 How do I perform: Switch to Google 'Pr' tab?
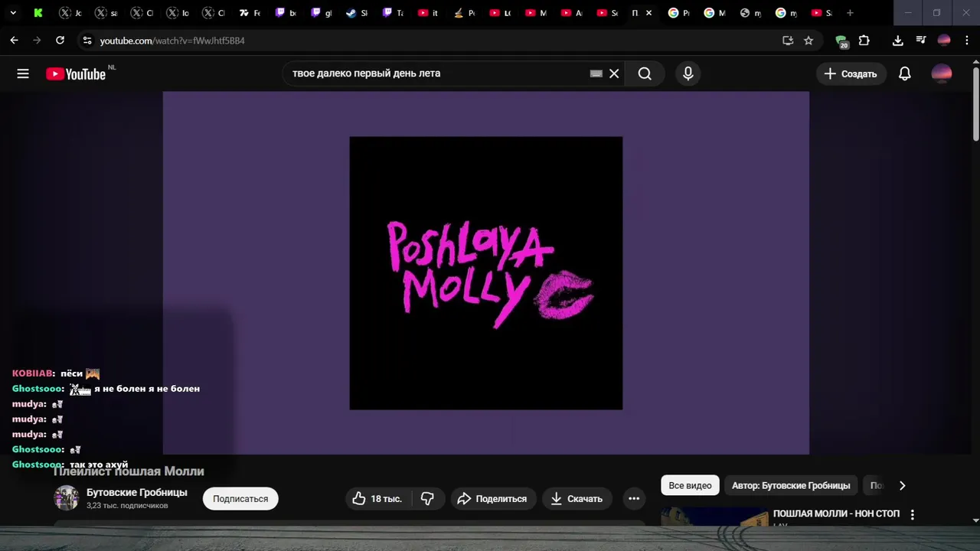pyautogui.click(x=678, y=13)
